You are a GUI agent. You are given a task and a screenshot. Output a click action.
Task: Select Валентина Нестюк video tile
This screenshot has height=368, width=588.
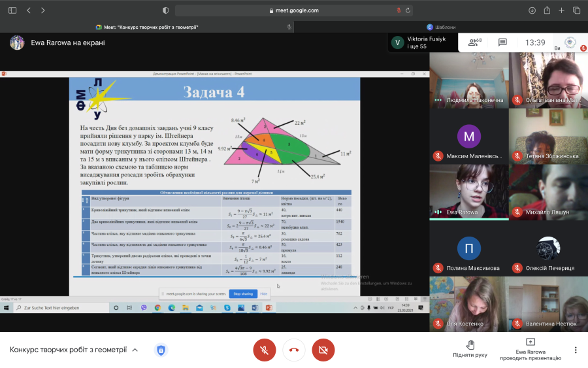[x=548, y=304]
